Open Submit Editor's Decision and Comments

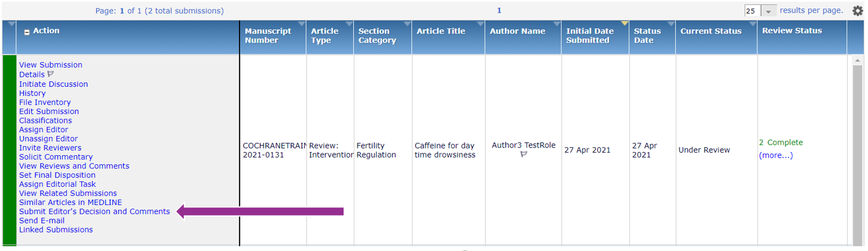(x=95, y=211)
